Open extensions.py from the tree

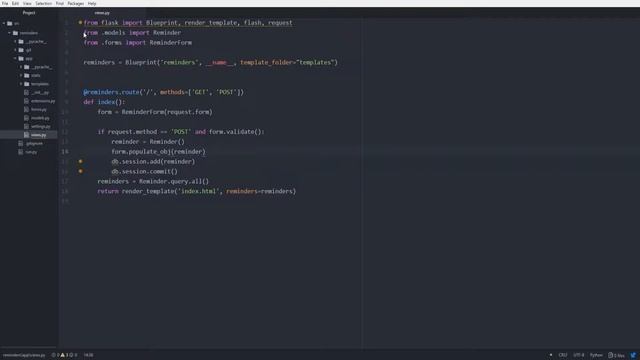[43, 101]
